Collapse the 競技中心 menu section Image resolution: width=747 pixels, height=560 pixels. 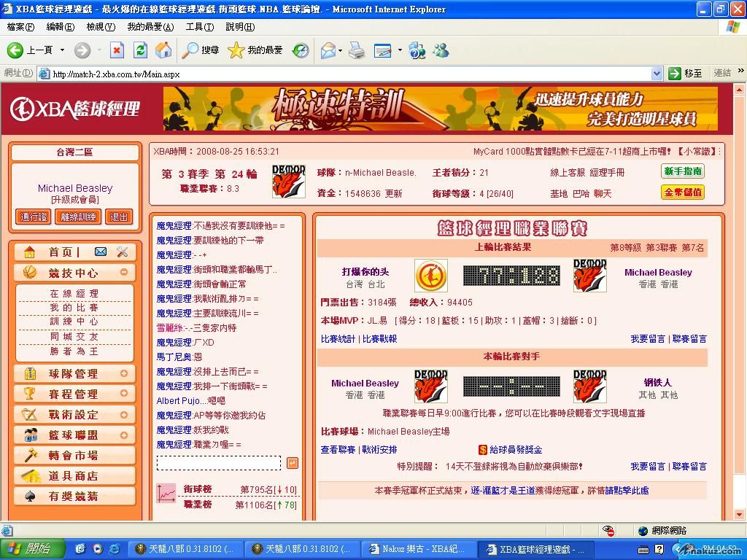click(x=124, y=272)
